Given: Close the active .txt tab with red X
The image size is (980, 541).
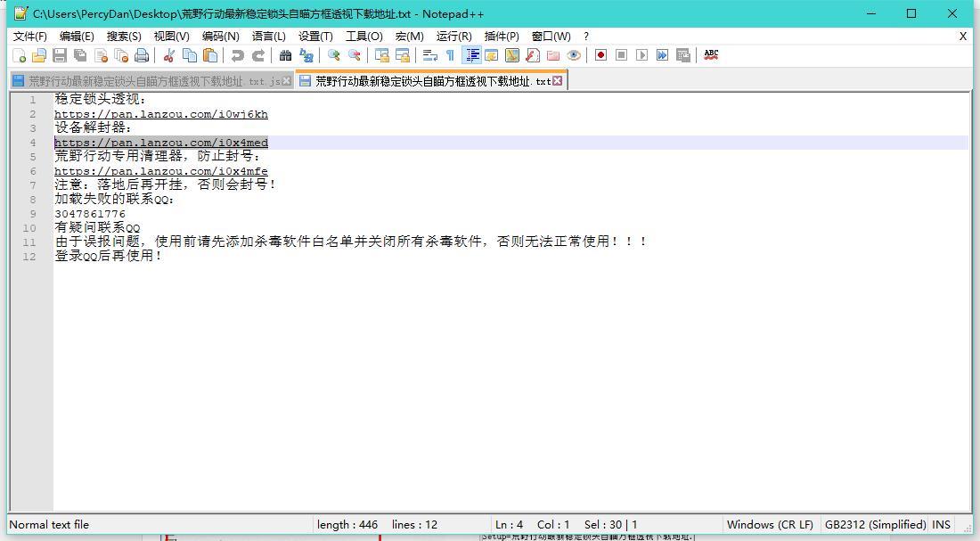Looking at the screenshot, I should (558, 81).
